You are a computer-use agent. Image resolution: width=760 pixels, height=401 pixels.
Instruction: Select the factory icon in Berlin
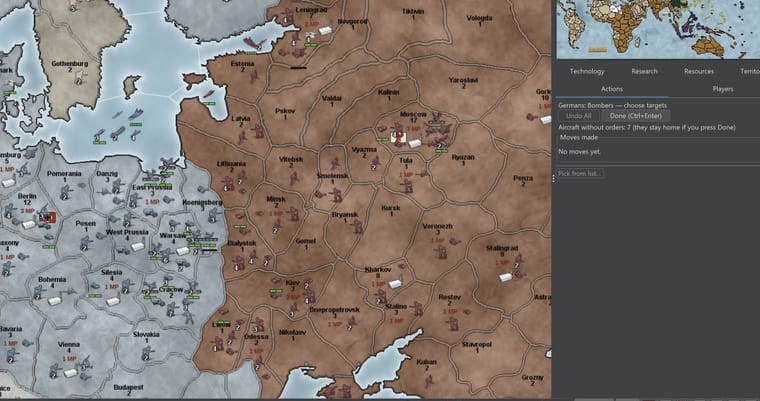29,225
